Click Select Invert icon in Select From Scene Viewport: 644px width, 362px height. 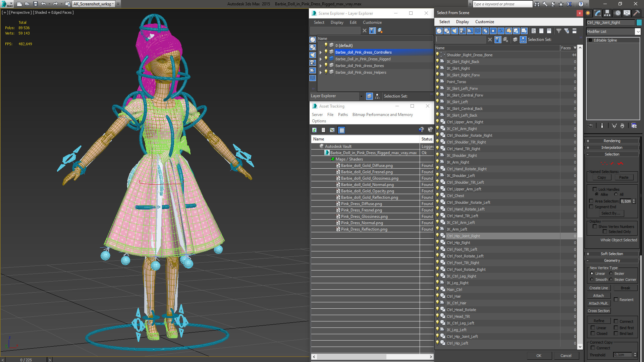549,31
